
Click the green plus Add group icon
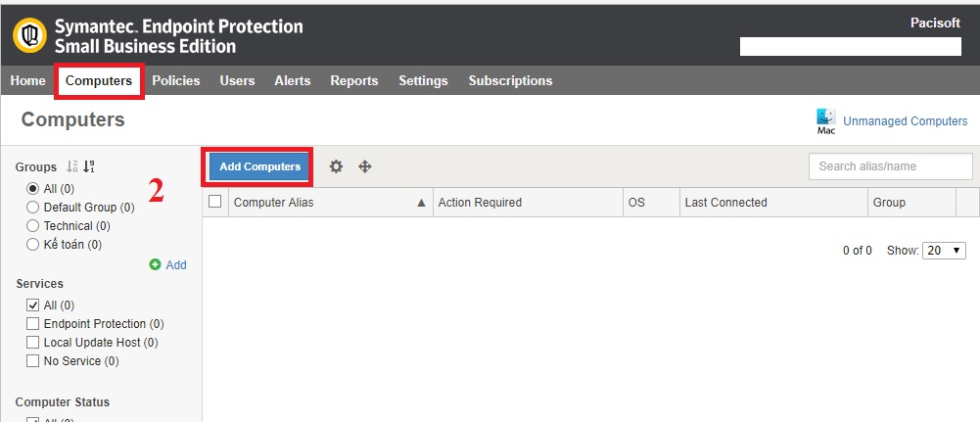(x=155, y=264)
